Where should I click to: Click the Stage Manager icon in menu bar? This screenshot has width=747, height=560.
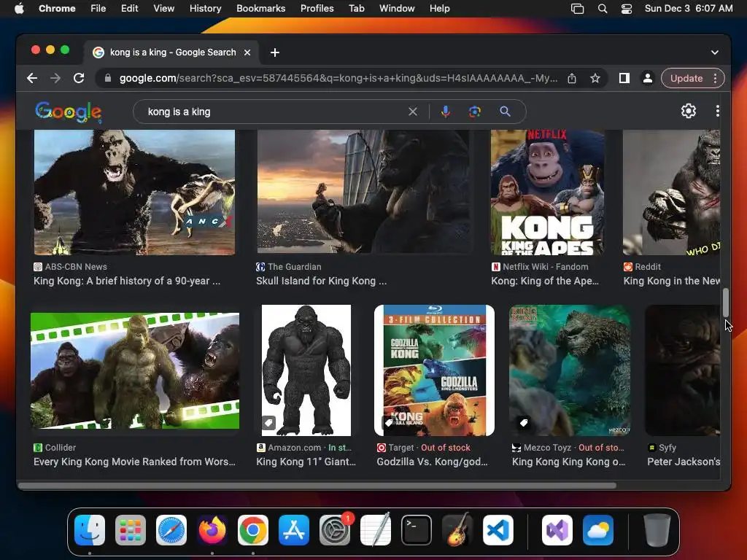[578, 9]
